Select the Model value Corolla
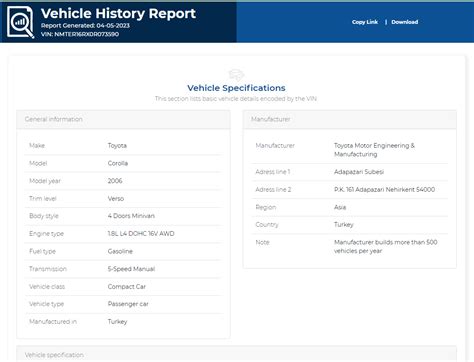474x362 pixels. 118,163
